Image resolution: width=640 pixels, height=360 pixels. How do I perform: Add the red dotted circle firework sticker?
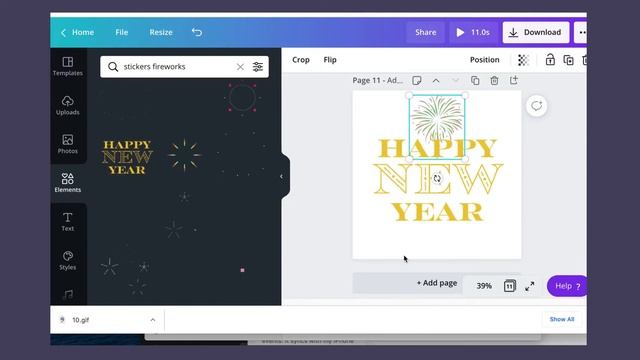[242, 98]
